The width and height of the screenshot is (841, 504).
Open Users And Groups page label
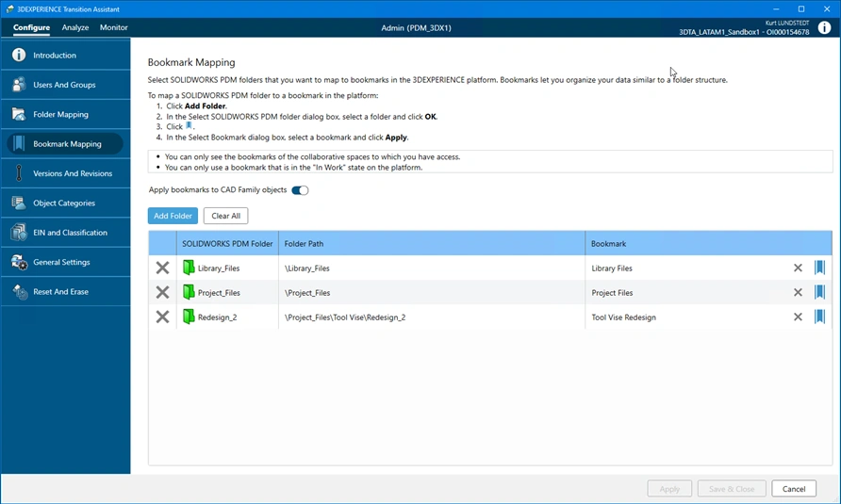tap(64, 85)
